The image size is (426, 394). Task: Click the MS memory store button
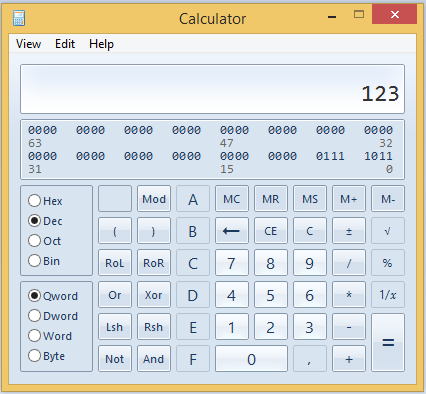point(310,199)
